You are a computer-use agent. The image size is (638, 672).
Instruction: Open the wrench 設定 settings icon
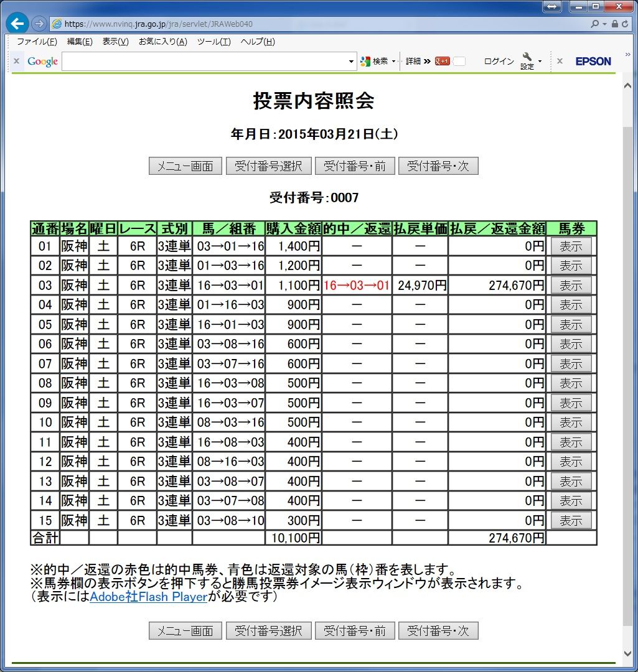[x=527, y=61]
